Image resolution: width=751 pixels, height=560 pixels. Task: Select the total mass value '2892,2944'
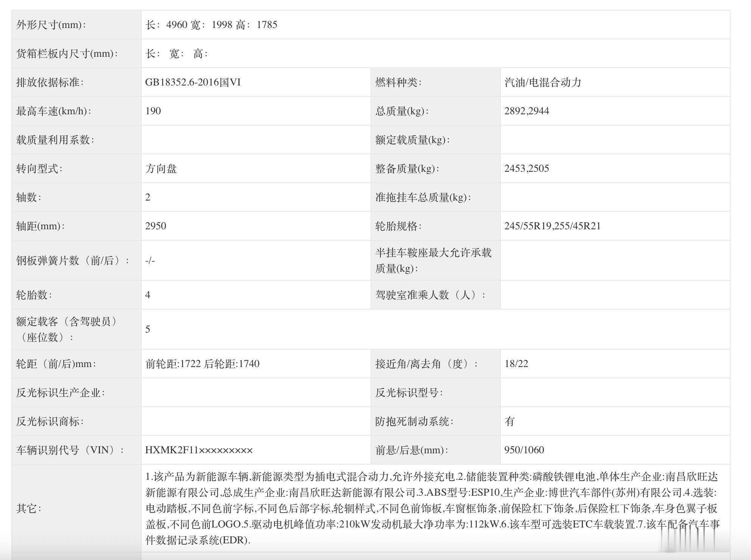[527, 111]
